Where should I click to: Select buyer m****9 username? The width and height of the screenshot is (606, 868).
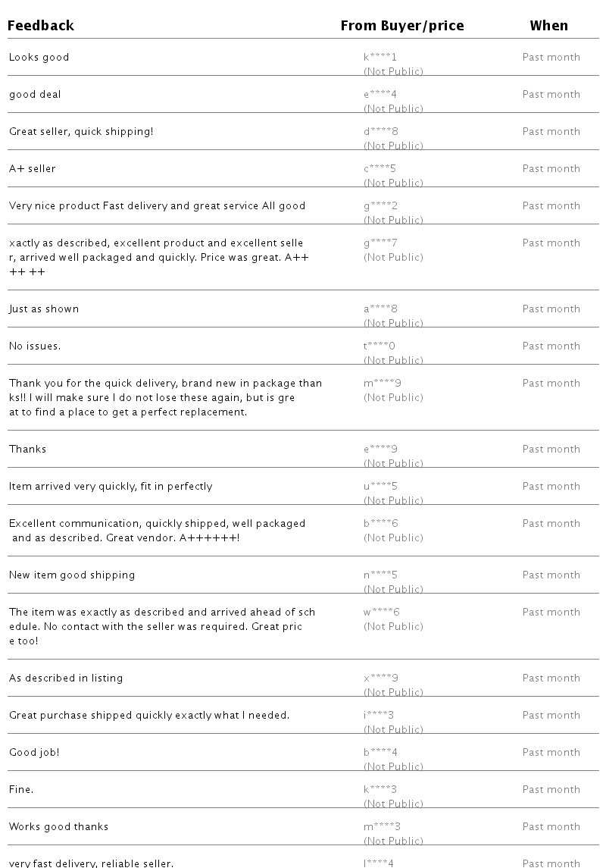(x=382, y=383)
